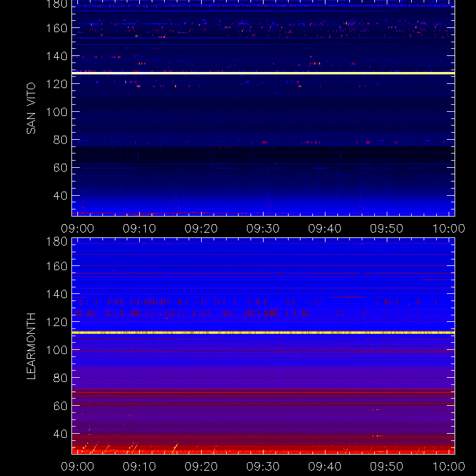
Task: Click the 09:50 time label under LEARMONTH plot
Action: pyautogui.click(x=387, y=466)
